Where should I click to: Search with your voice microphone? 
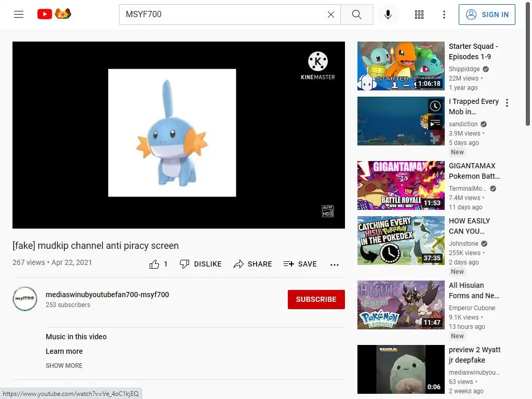[x=388, y=14]
